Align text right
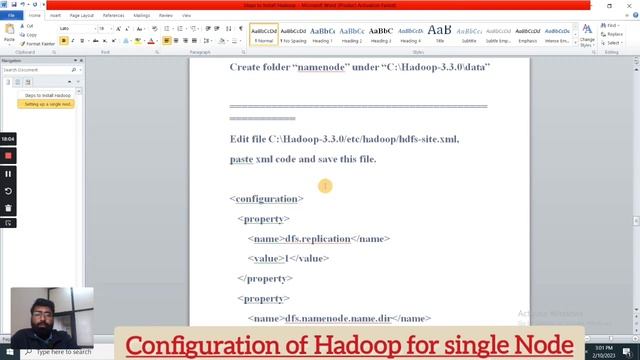 pos(185,41)
